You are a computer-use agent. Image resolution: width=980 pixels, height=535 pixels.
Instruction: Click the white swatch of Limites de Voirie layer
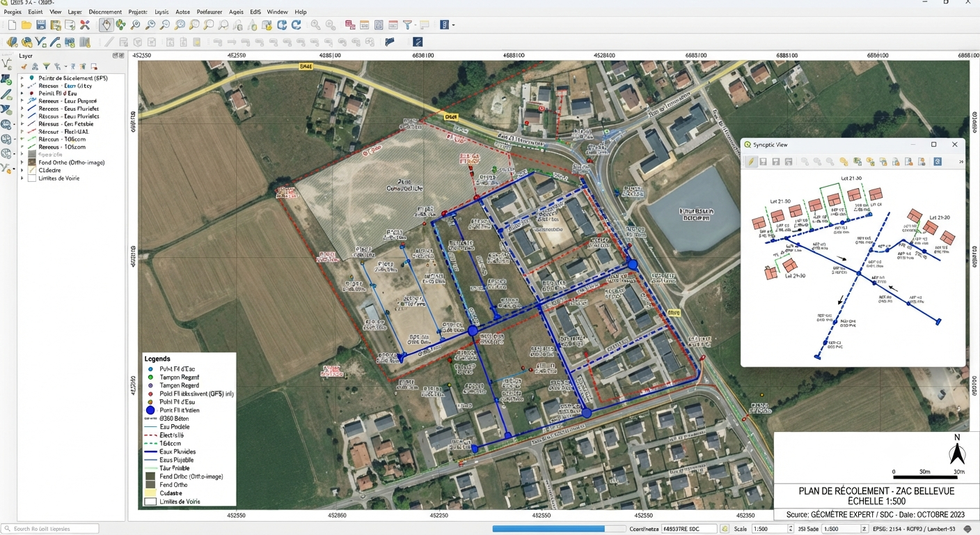pos(32,178)
